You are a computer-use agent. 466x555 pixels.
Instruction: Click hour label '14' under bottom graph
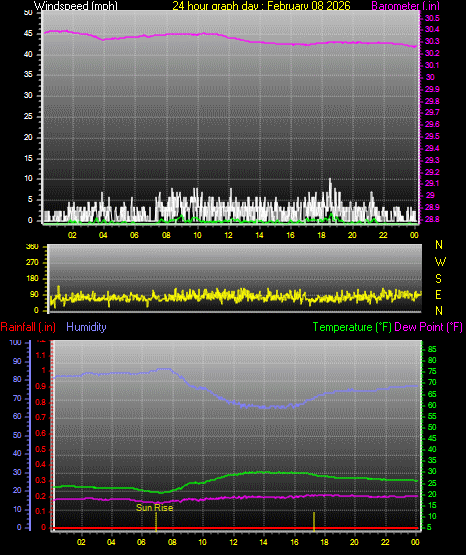pyautogui.click(x=263, y=542)
